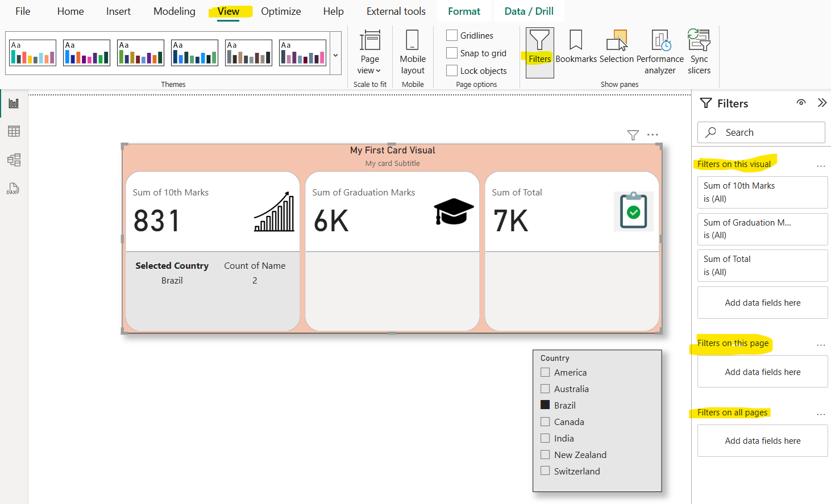Apply the first theme color swatch
Viewport: 831px width, 504px height.
(x=33, y=53)
